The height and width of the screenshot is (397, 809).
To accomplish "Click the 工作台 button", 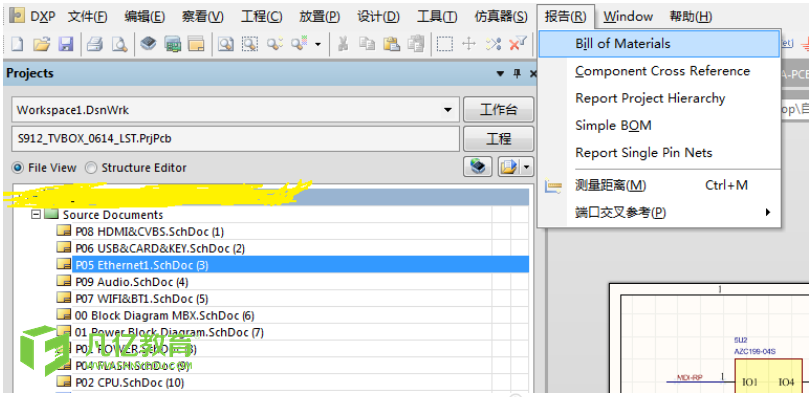I will pos(498,110).
